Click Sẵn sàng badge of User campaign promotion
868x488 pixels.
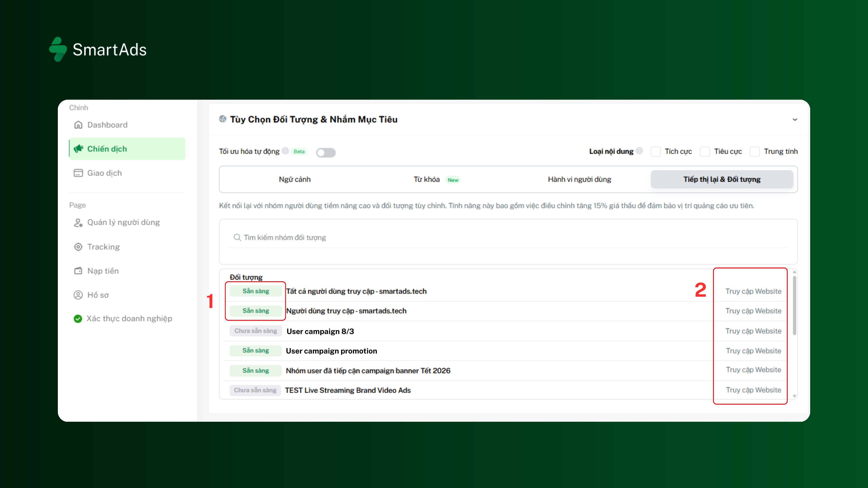(x=255, y=351)
